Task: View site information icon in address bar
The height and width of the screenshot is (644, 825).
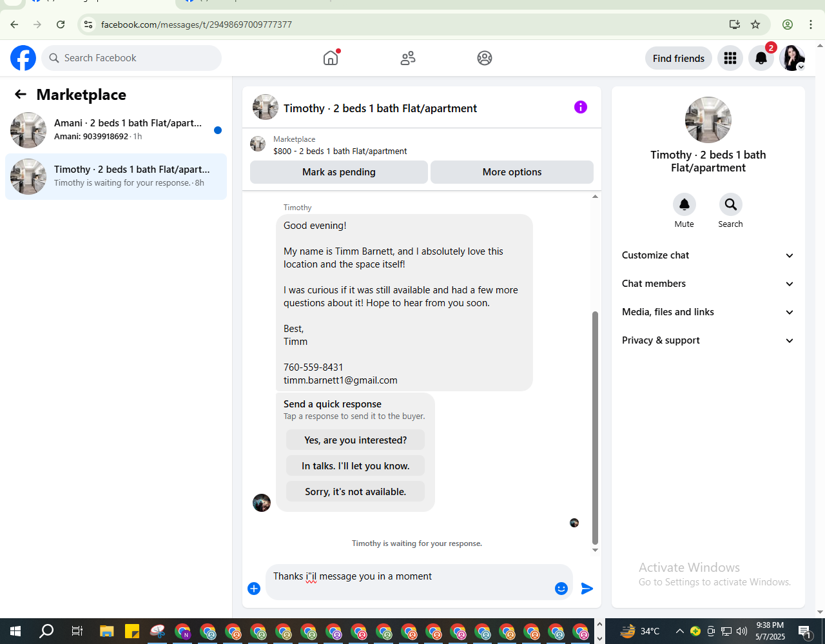Action: [x=88, y=24]
